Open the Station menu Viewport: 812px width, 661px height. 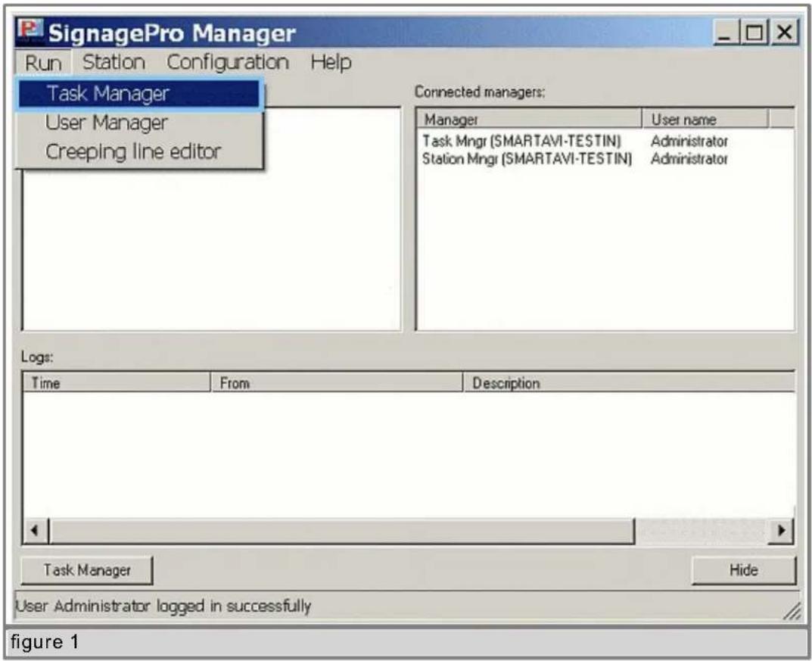(114, 62)
